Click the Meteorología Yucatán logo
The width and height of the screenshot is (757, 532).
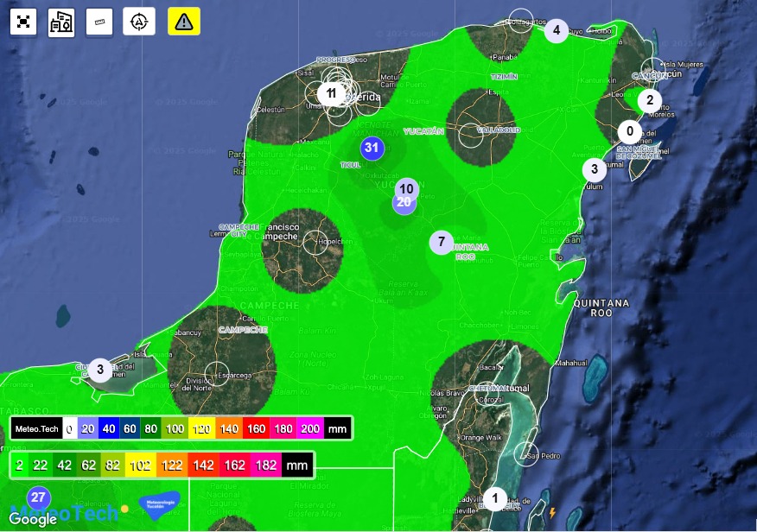coord(159,505)
